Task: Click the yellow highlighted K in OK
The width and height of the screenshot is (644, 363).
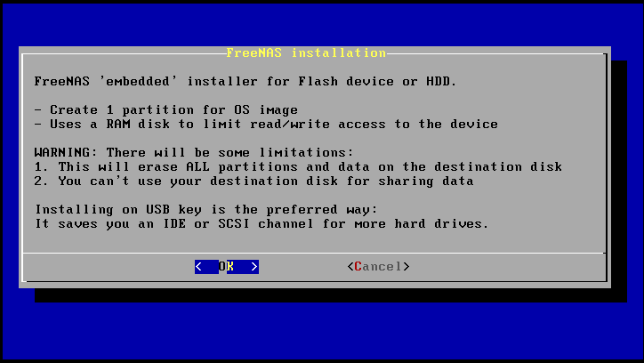Action: [230, 267]
